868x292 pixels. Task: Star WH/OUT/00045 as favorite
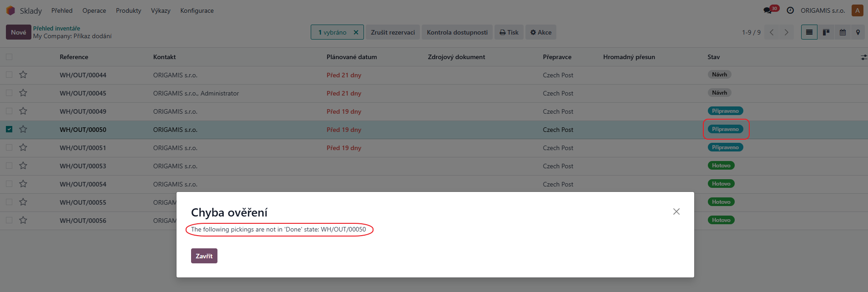pyautogui.click(x=23, y=93)
